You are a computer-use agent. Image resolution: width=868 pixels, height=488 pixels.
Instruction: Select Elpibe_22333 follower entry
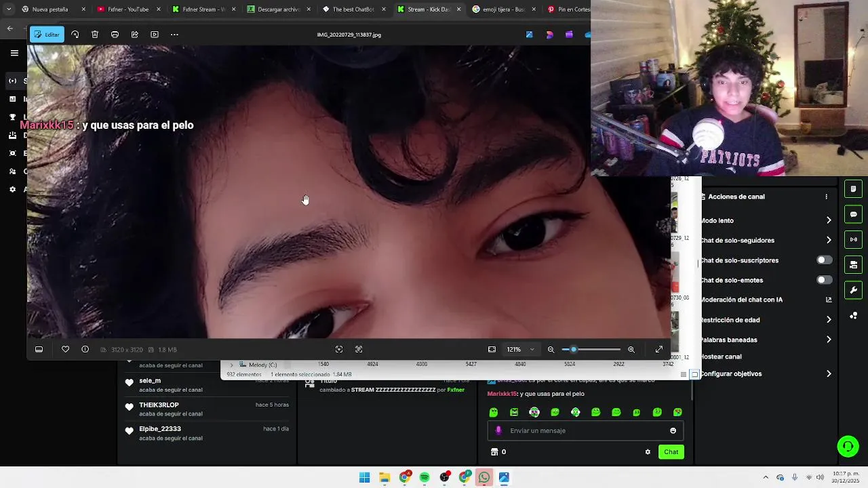coord(207,433)
